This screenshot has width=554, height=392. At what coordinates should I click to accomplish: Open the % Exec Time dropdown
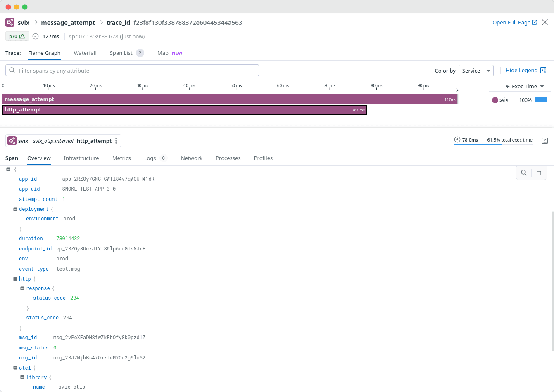click(x=525, y=86)
